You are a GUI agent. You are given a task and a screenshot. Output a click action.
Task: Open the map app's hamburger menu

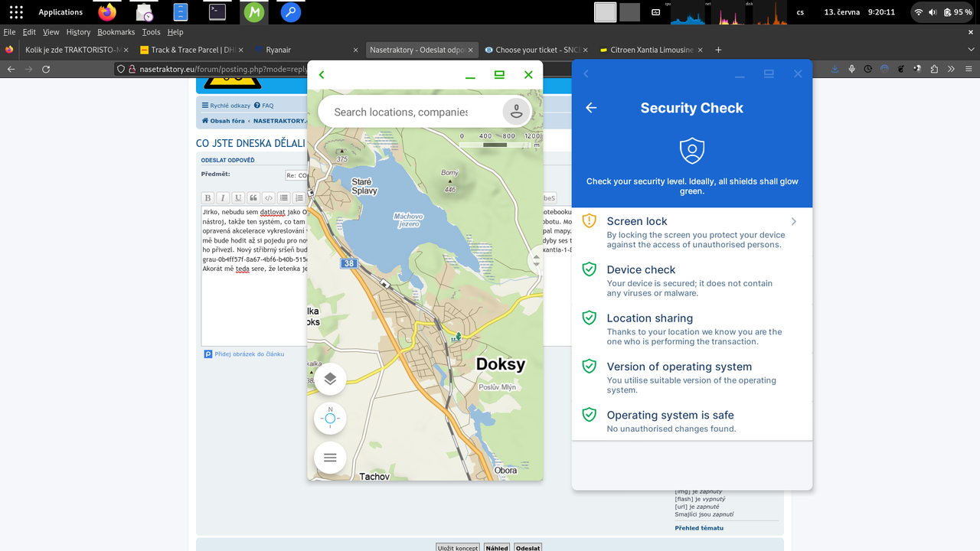click(329, 457)
